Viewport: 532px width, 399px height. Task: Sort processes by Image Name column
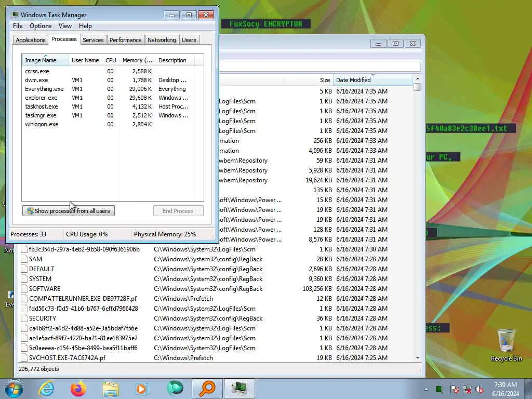click(46, 60)
